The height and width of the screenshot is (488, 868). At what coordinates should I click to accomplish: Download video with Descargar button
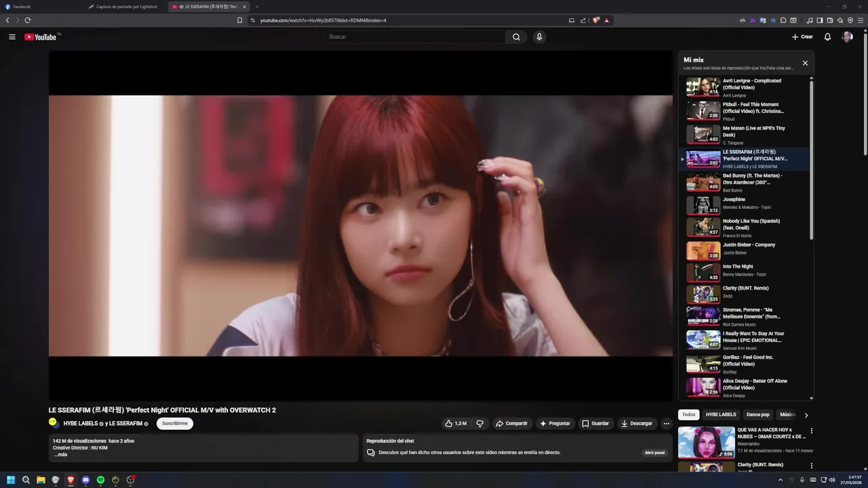[637, 424]
